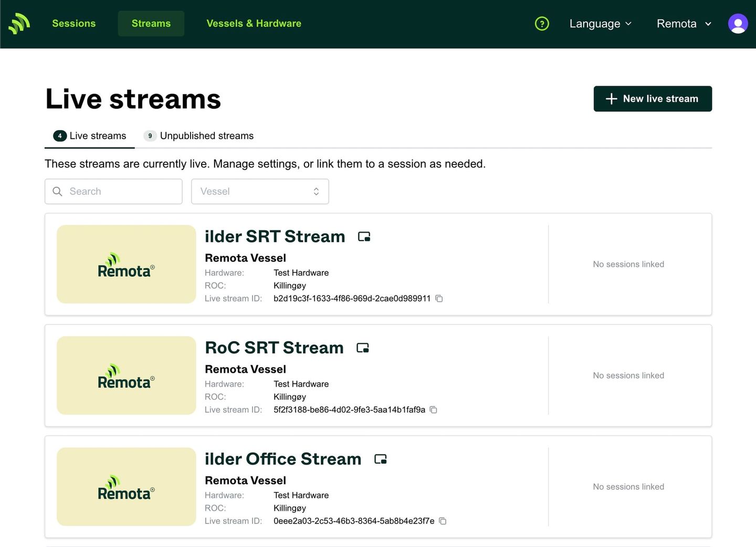Copy the ilder Office Stream live stream ID

pos(443,521)
